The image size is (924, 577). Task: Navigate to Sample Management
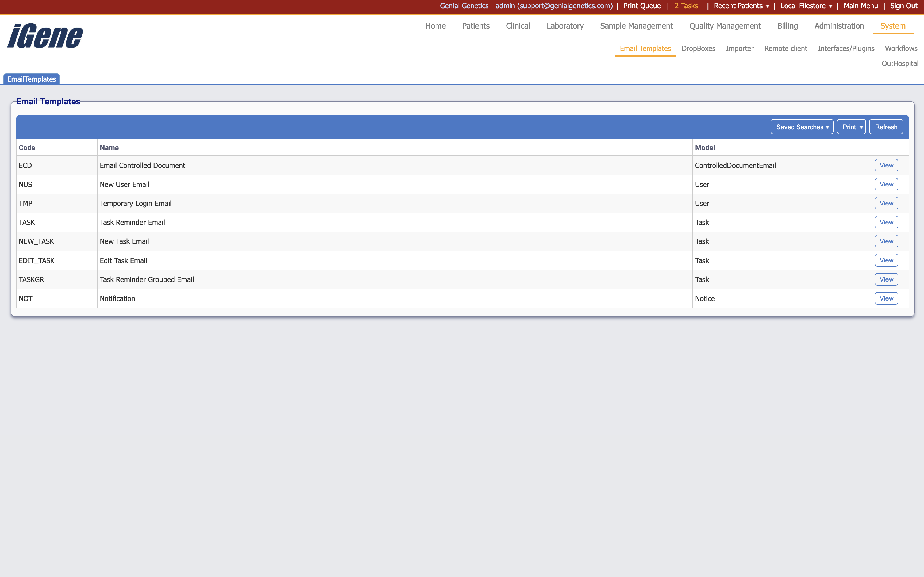636,26
